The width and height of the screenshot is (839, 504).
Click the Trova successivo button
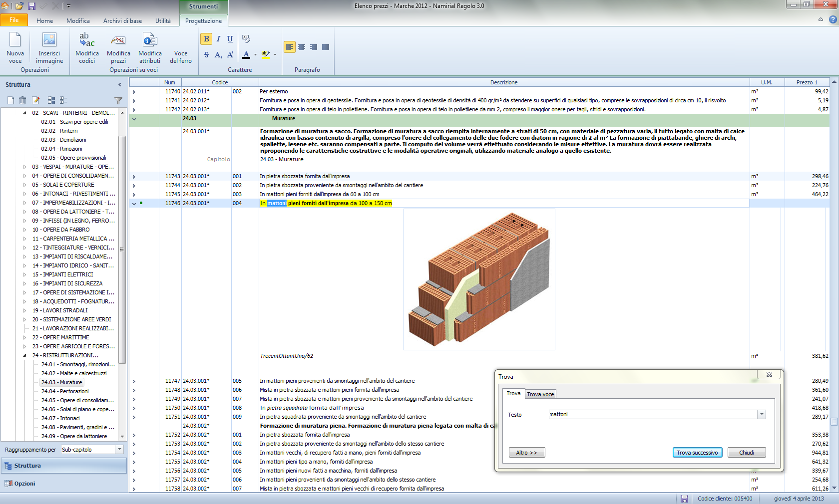(697, 453)
